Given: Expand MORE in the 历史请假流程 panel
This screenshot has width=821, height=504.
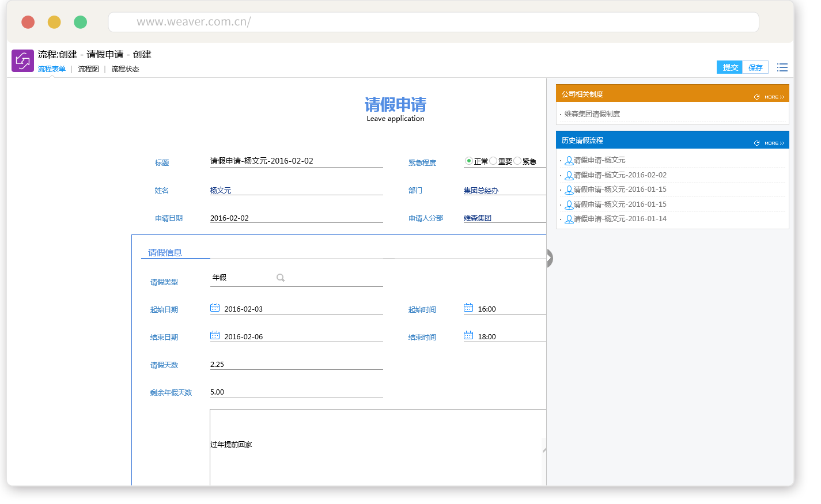Looking at the screenshot, I should click(774, 143).
